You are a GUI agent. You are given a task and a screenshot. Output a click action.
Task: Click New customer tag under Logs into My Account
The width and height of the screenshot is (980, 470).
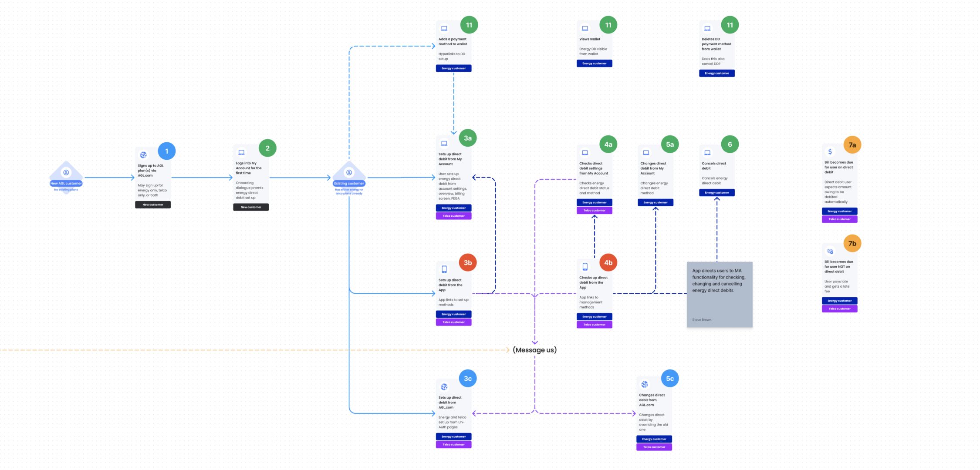pos(251,207)
